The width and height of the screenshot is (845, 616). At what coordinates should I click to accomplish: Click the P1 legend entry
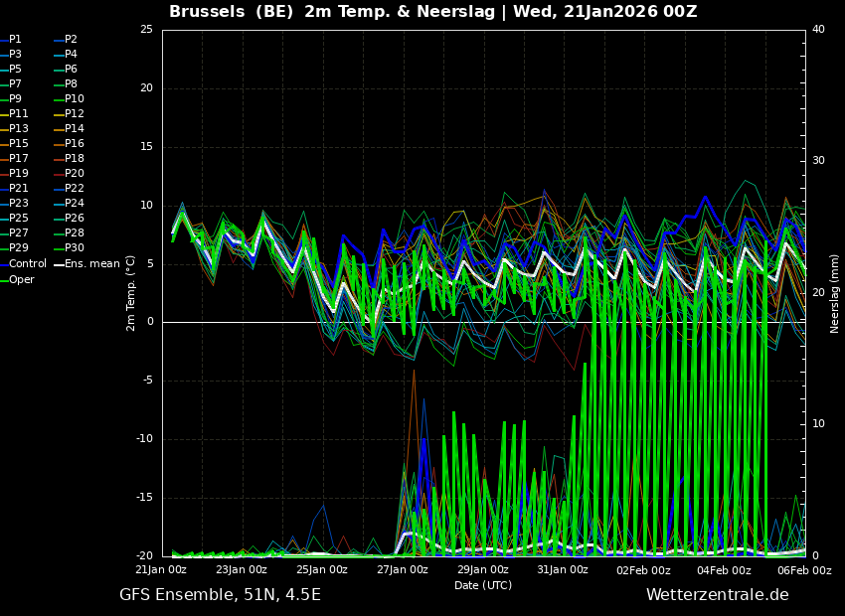[15, 40]
